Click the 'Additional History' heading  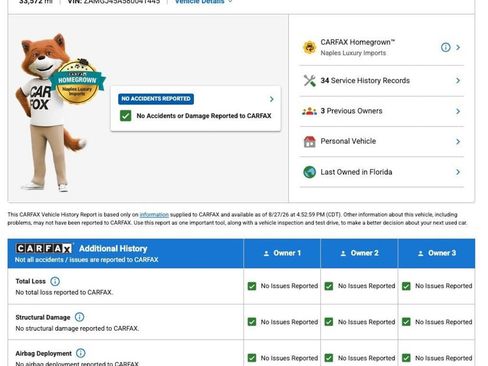pyautogui.click(x=113, y=249)
